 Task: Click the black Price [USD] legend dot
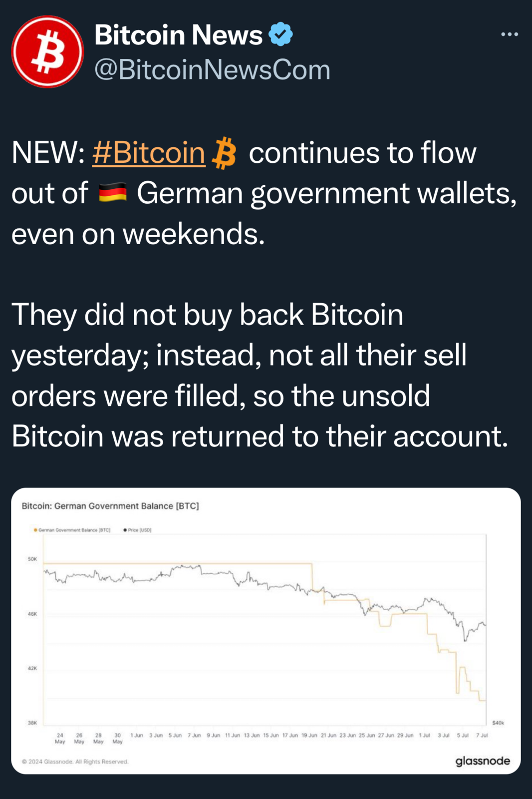tap(125, 530)
